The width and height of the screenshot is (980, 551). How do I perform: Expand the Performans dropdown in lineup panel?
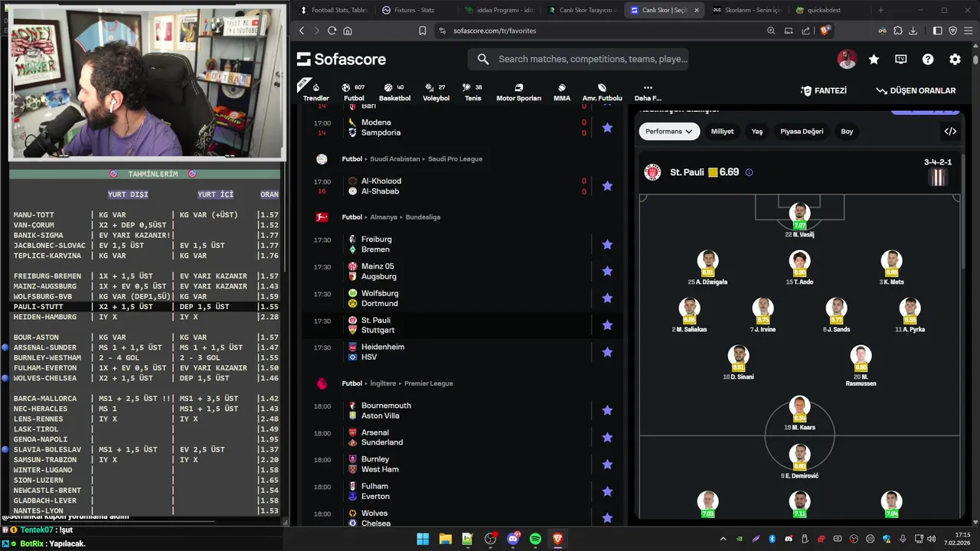point(669,131)
